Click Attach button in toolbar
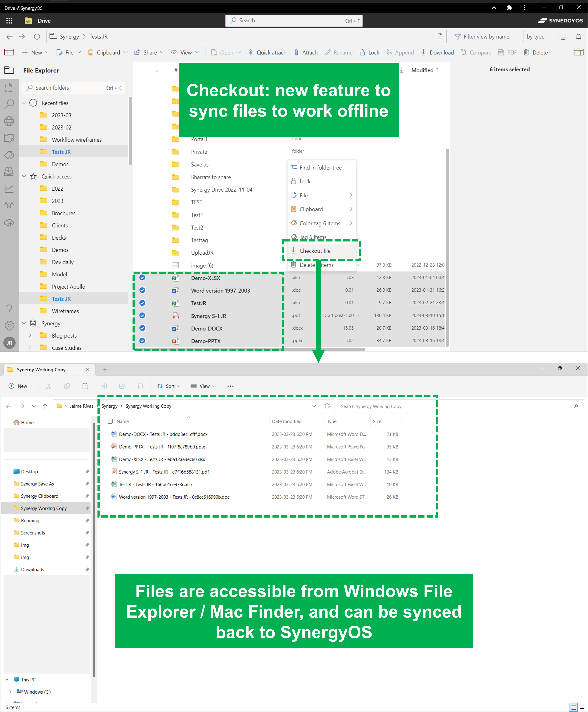Screen dimensions: 588x712 tap(306, 53)
